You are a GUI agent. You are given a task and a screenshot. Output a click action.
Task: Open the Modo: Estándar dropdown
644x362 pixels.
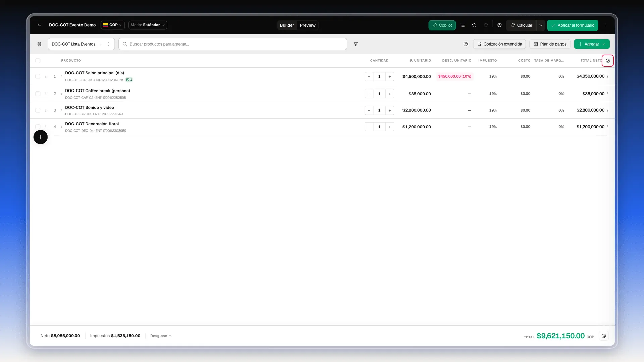click(148, 25)
